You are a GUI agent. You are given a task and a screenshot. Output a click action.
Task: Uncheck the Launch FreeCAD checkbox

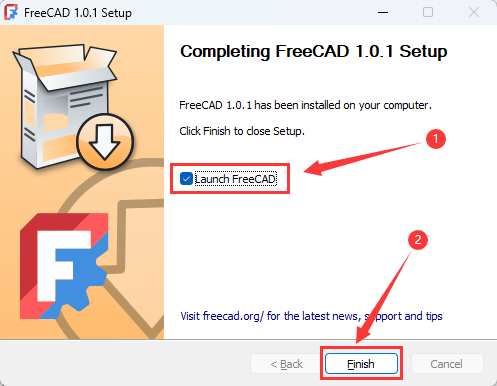[186, 179]
